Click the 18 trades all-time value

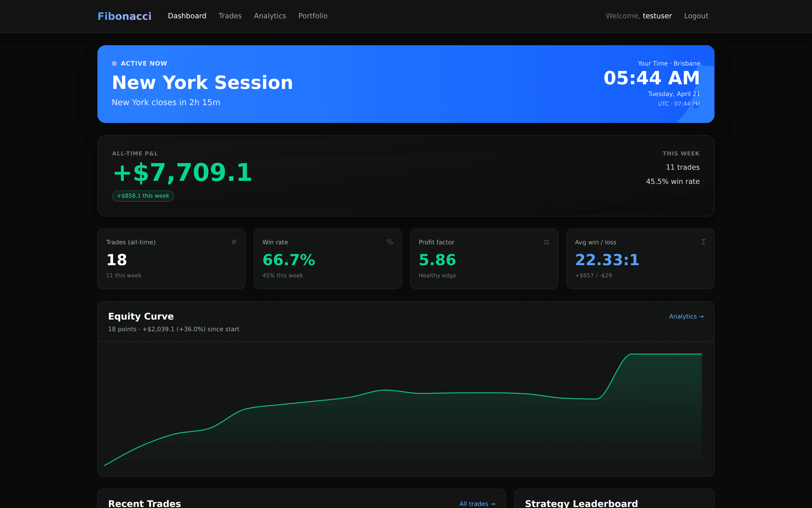click(116, 260)
